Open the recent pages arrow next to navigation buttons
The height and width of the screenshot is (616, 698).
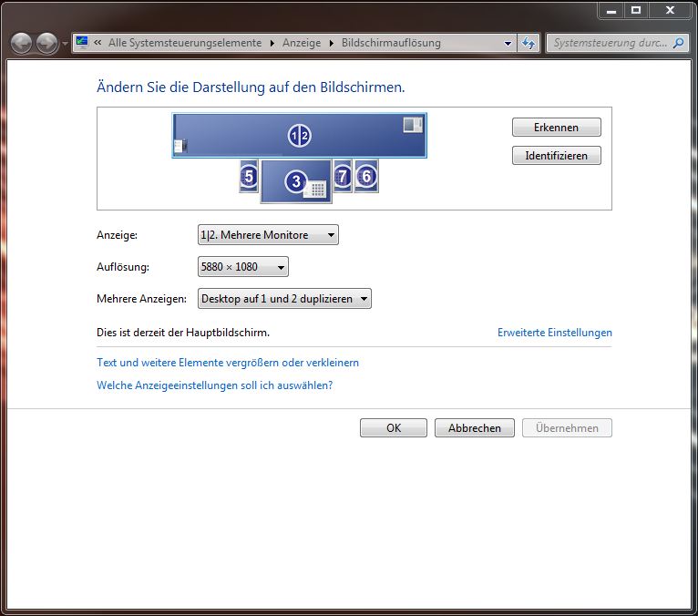65,44
